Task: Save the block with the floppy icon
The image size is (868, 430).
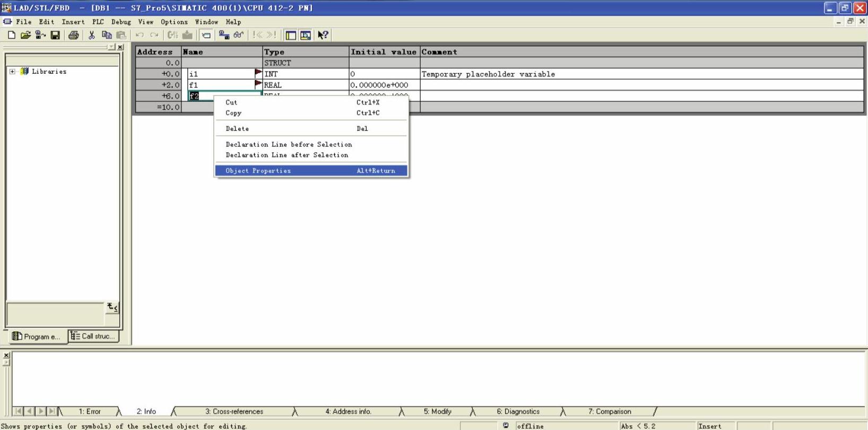Action: click(x=55, y=35)
